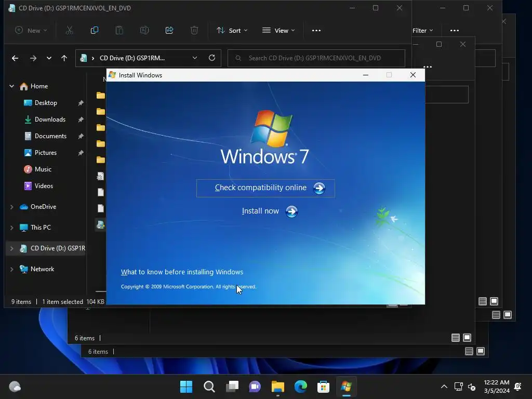Open See more options in CD Drive toolbar
Screen dimensions: 532x399
tap(316, 30)
